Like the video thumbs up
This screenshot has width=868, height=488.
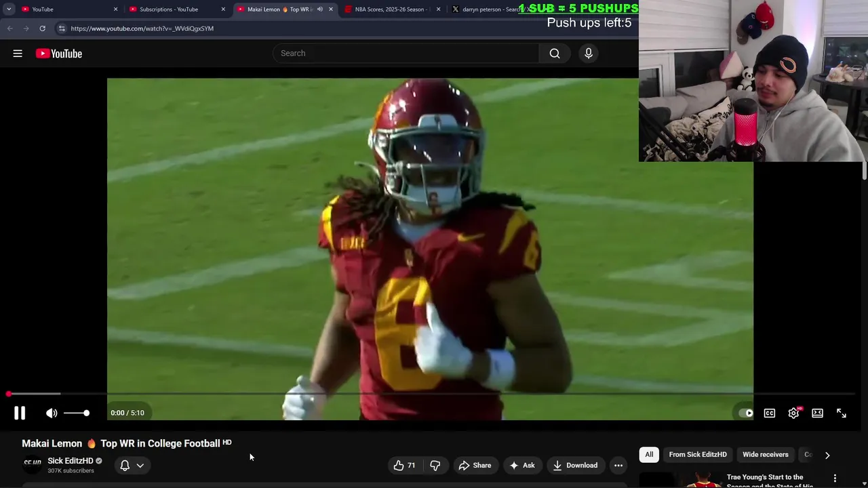click(x=405, y=466)
